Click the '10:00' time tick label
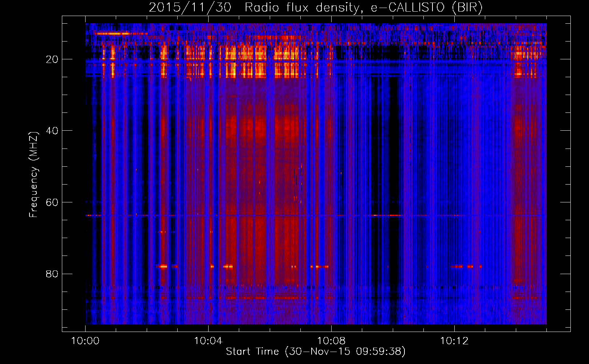This screenshot has height=364, width=589. tap(85, 341)
